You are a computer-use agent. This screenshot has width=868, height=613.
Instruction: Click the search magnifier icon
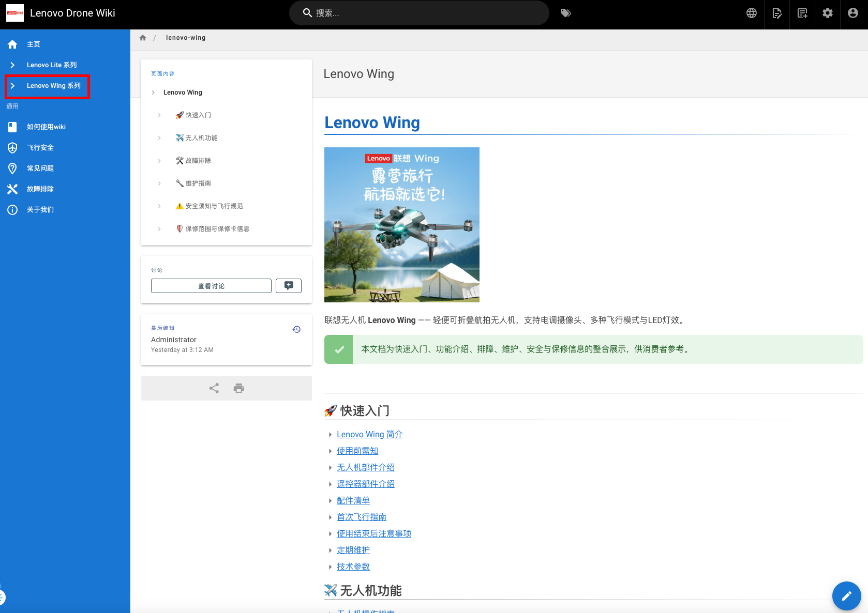click(307, 13)
